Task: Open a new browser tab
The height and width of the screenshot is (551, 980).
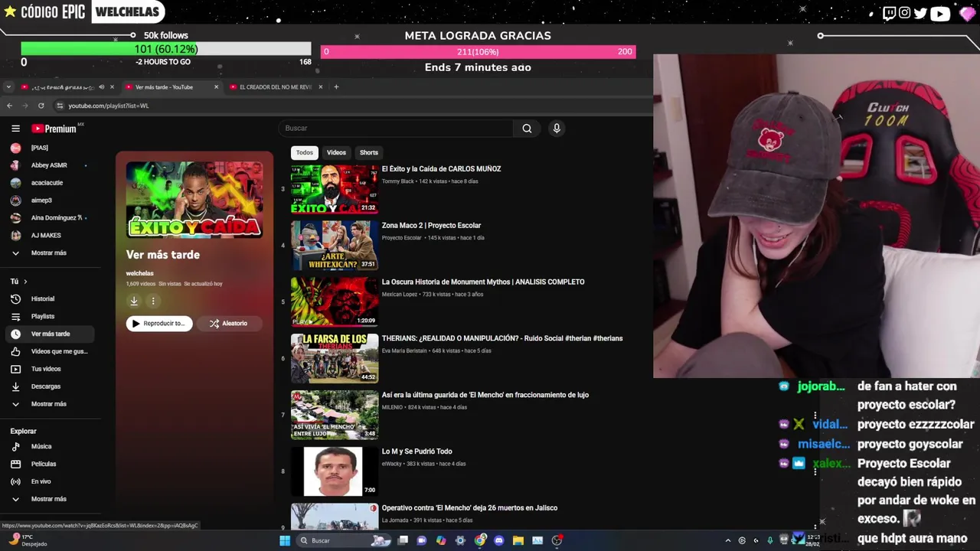Action: 336,86
